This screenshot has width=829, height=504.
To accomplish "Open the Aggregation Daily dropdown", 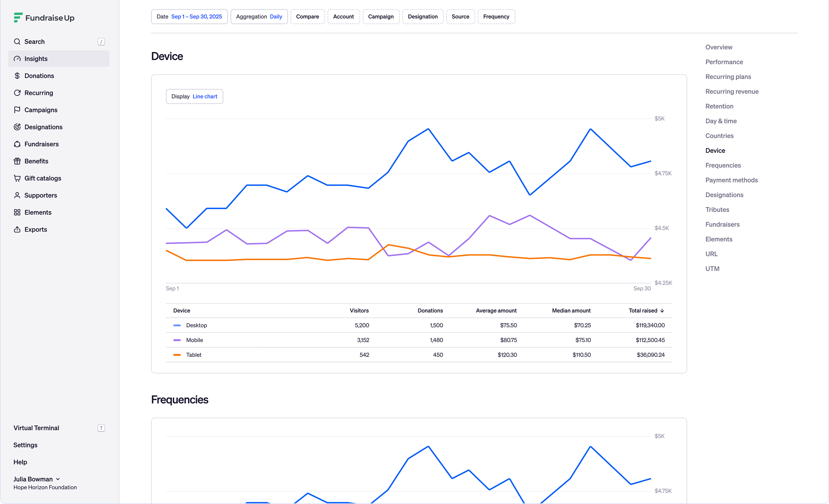I will click(259, 17).
